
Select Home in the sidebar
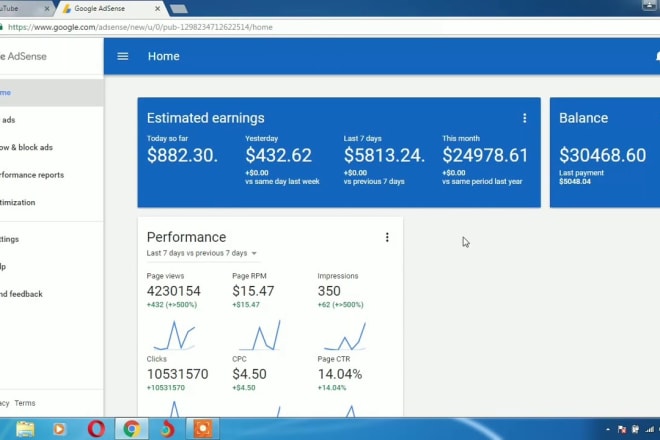[x=51, y=93]
